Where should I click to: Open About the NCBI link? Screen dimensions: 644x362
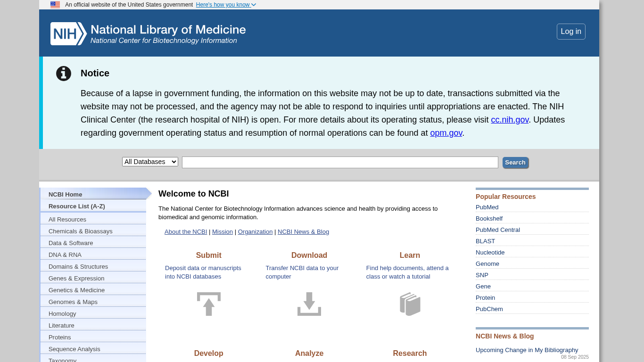click(x=186, y=231)
